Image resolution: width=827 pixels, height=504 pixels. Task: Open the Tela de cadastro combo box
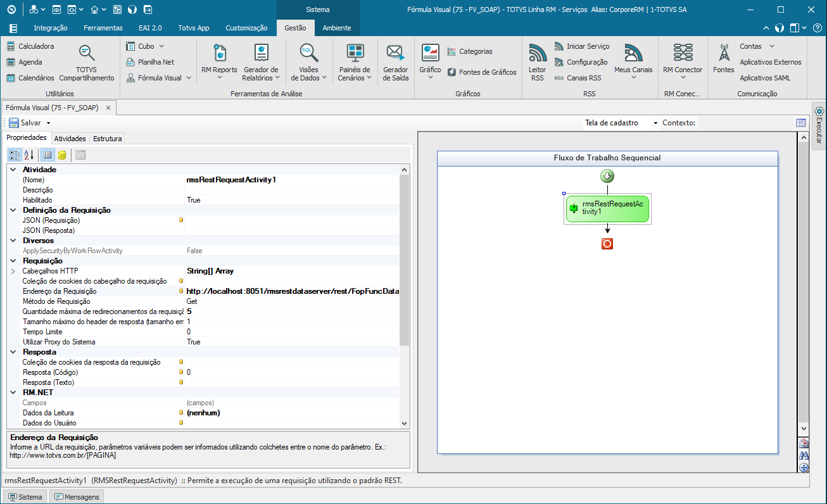coord(622,123)
